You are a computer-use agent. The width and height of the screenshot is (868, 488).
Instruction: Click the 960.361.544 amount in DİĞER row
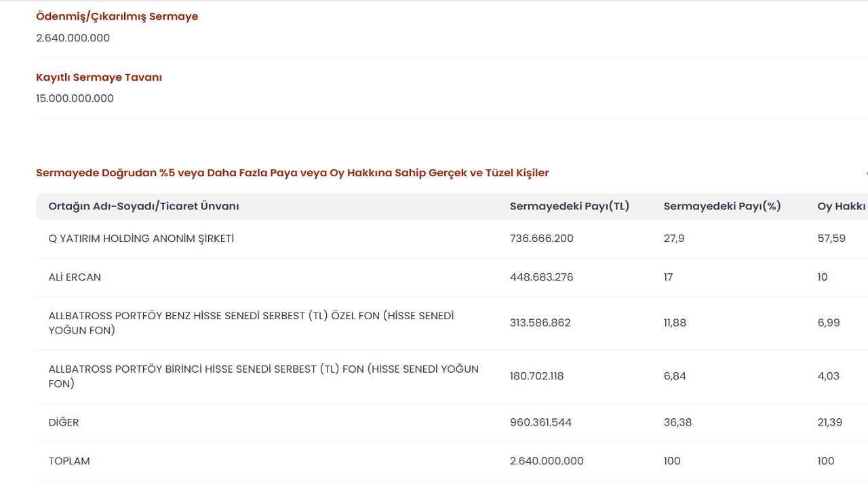(x=540, y=422)
